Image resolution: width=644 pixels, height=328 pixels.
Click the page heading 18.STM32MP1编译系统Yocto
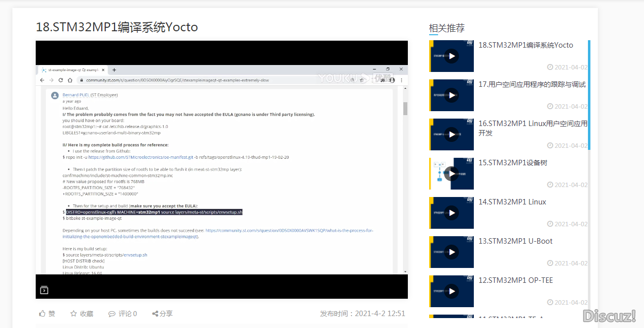117,27
